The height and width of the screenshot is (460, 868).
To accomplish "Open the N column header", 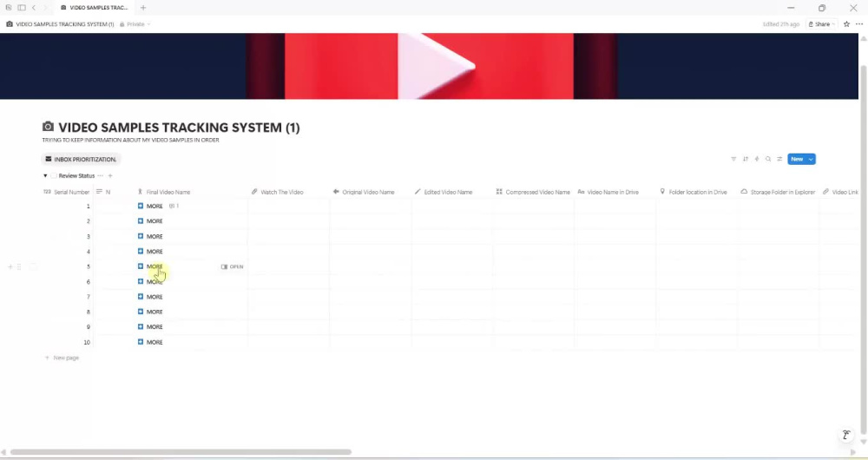I will pyautogui.click(x=103, y=192).
